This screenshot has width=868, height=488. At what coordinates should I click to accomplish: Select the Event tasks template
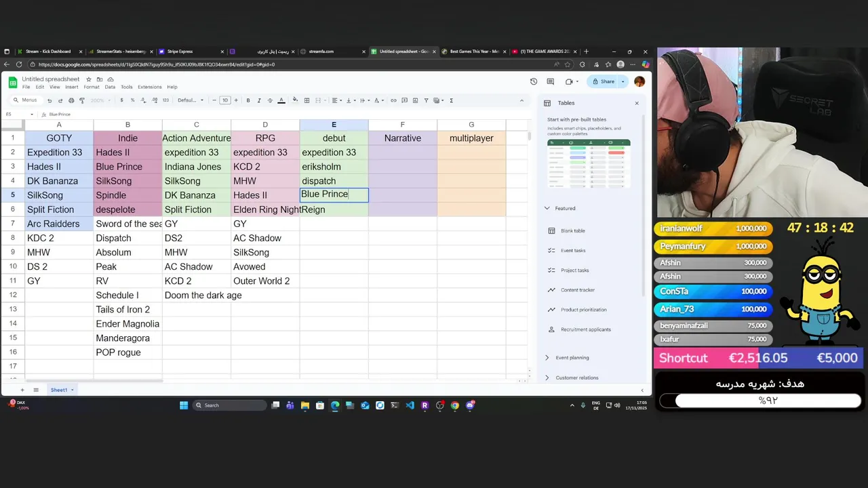[573, 250]
